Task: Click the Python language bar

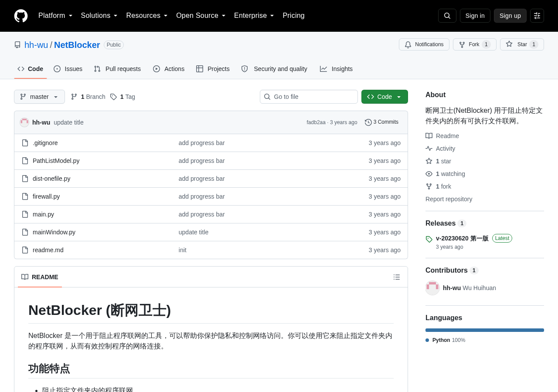Action: tap(485, 330)
